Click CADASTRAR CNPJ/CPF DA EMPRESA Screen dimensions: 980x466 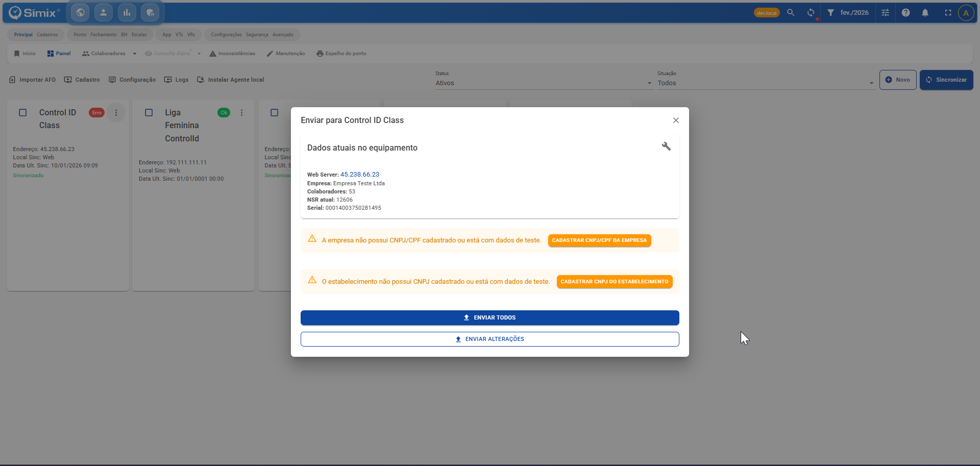pyautogui.click(x=599, y=240)
